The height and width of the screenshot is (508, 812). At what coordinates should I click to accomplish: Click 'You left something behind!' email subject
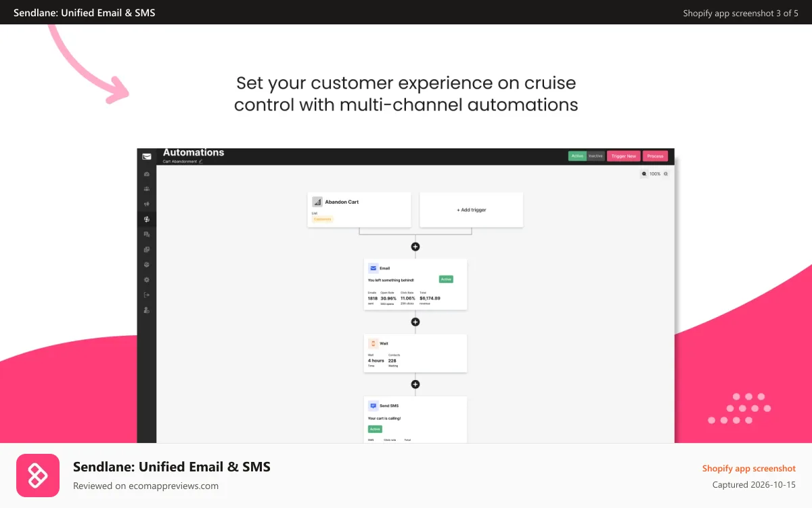391,280
